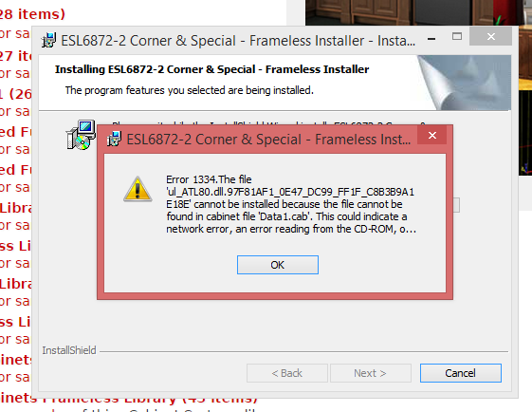
Task: Close the Error 1334 dialog with the X
Action: (431, 135)
